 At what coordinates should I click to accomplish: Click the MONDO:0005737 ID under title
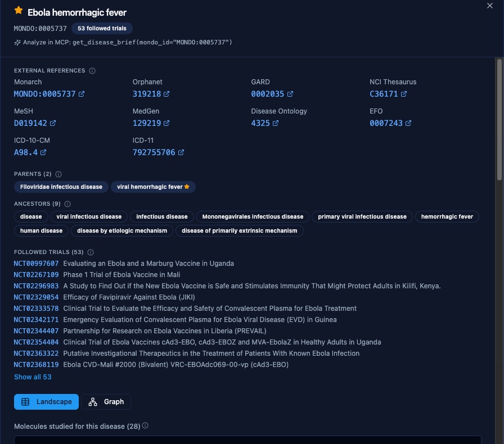40,28
